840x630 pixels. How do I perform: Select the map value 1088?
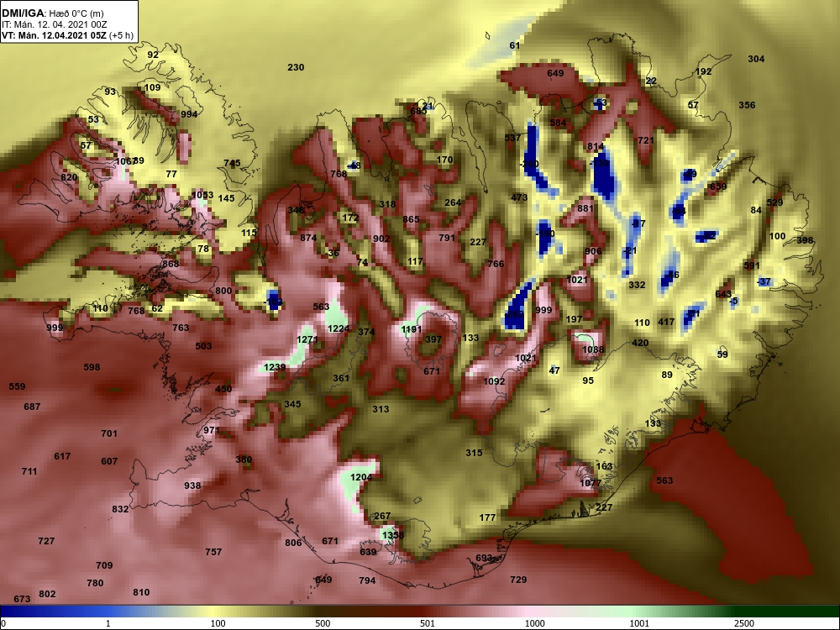coord(593,349)
